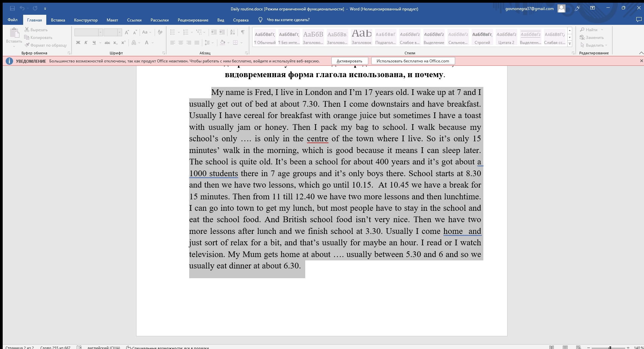Click the account email govnonegra37@gmail.com

(529, 9)
